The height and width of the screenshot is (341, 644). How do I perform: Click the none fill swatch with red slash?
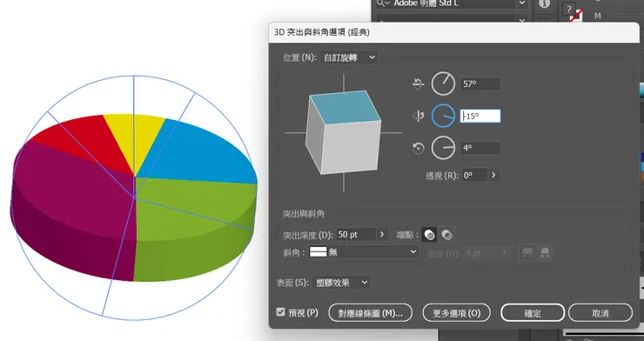click(576, 16)
